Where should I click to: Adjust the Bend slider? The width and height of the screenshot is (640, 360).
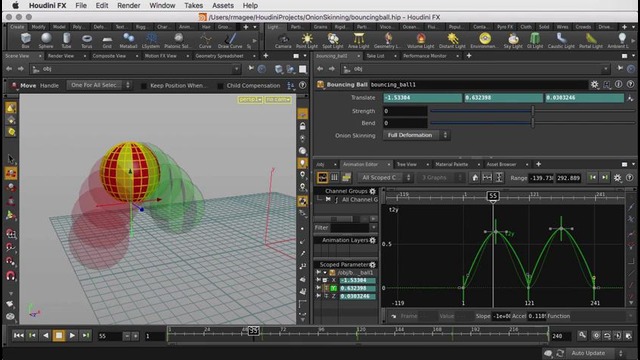point(532,123)
